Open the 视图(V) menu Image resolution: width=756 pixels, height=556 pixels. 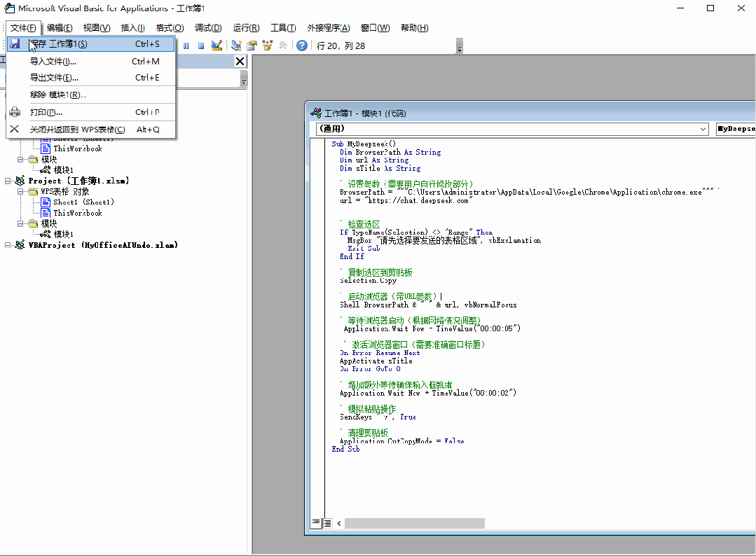click(97, 27)
